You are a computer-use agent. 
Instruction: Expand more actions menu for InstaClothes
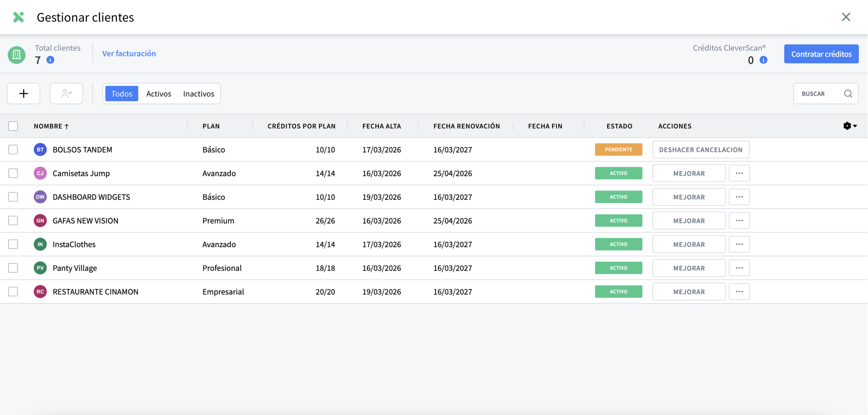(x=739, y=244)
